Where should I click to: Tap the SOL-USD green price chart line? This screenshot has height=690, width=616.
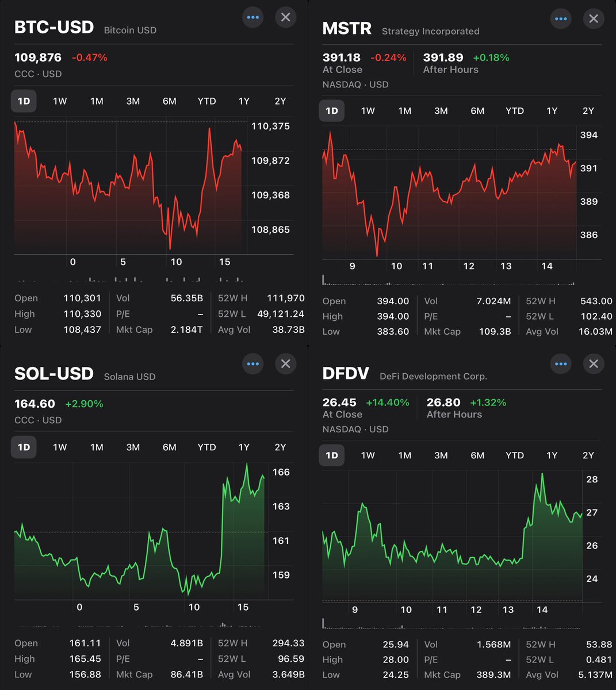[x=139, y=530]
